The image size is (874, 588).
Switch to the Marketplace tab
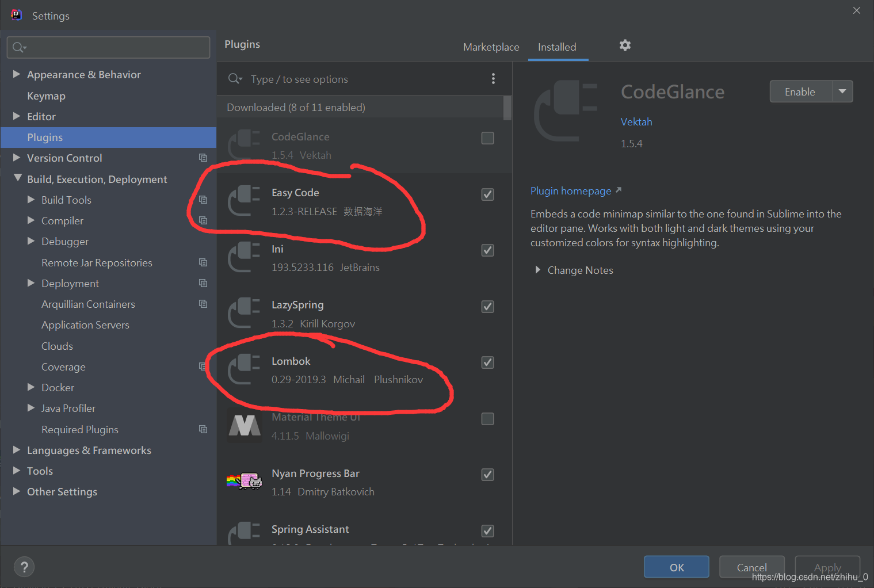click(x=491, y=47)
